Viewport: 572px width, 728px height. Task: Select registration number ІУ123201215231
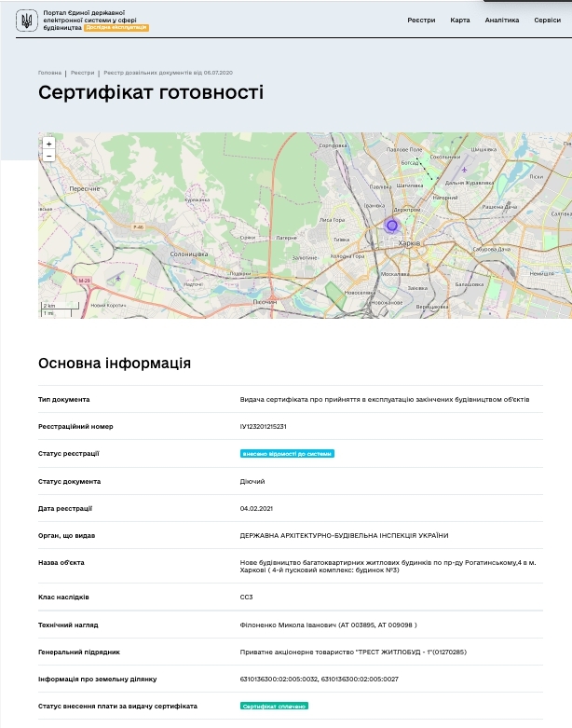pyautogui.click(x=263, y=426)
